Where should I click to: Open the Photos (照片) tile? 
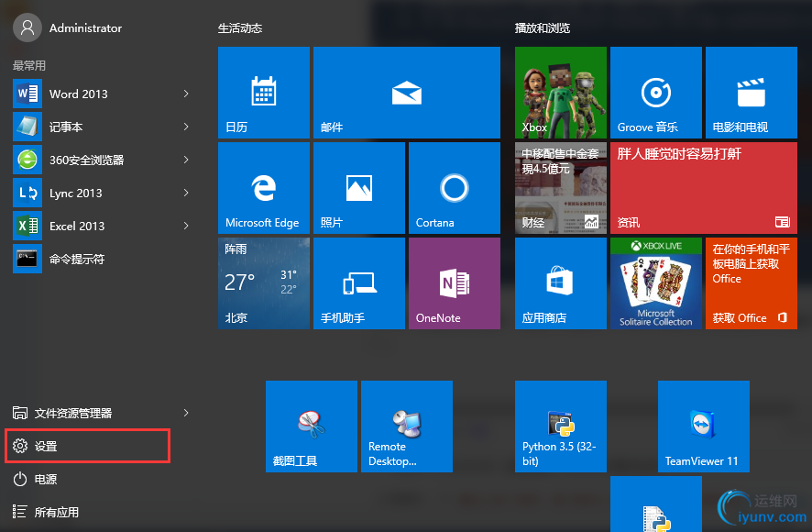359,188
